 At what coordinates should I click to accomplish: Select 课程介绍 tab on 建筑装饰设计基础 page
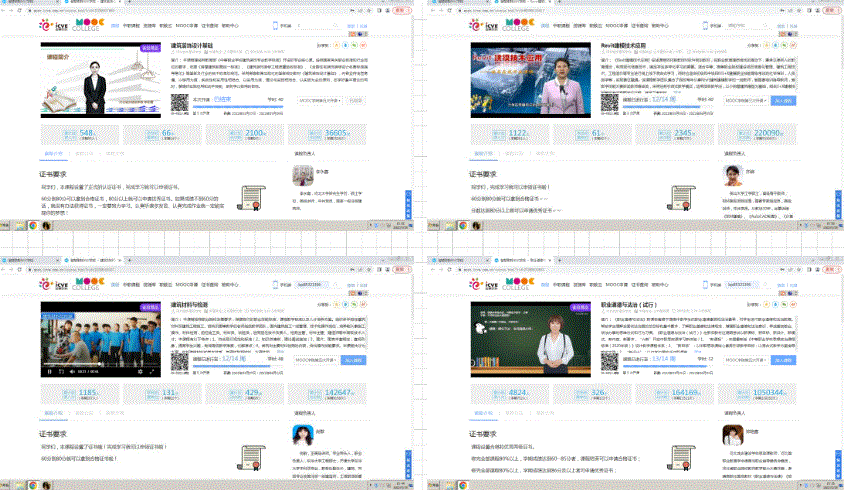pos(53,154)
